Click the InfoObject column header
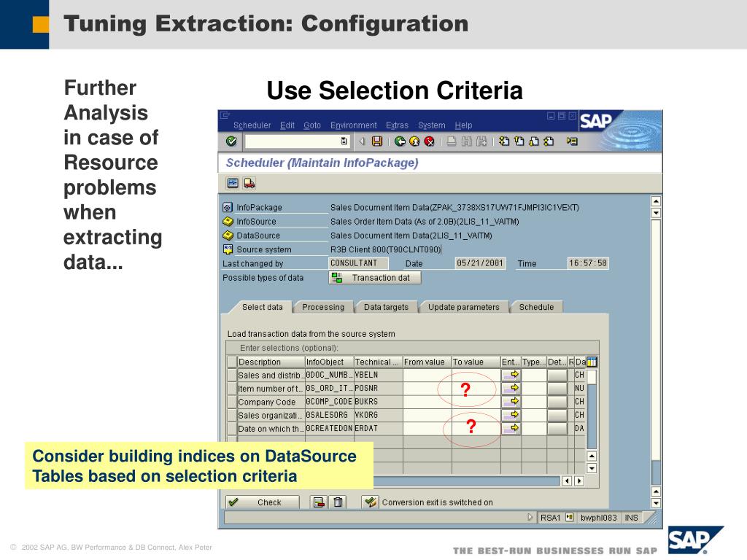This screenshot has height=560, width=747. click(x=329, y=362)
